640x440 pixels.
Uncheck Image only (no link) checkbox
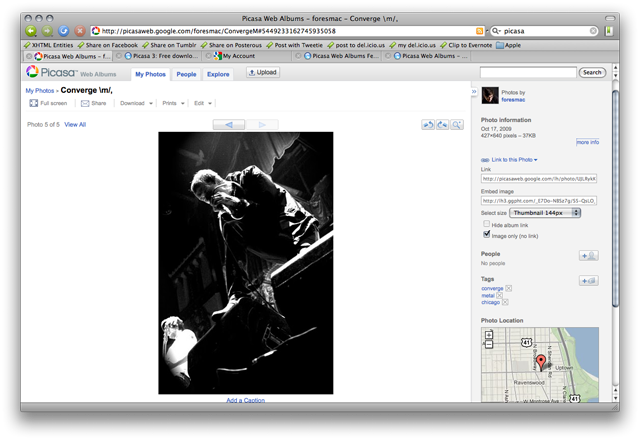pyautogui.click(x=487, y=234)
